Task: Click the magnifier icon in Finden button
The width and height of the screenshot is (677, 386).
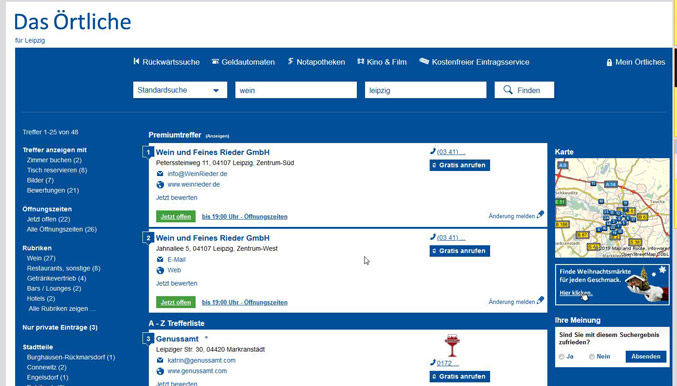Action: (508, 90)
